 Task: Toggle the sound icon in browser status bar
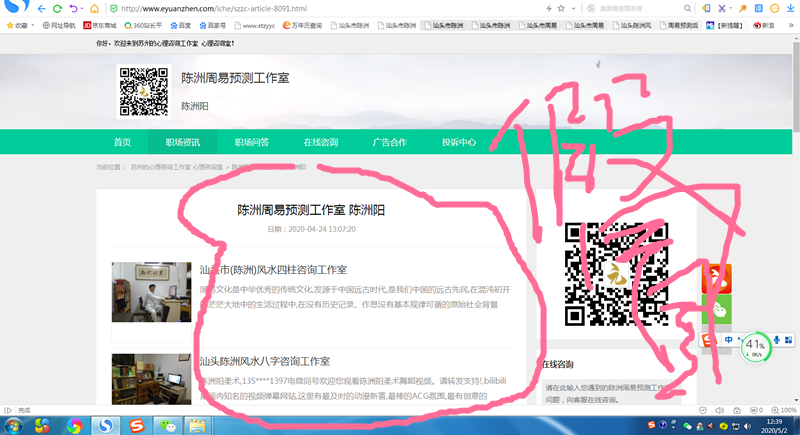click(719, 410)
